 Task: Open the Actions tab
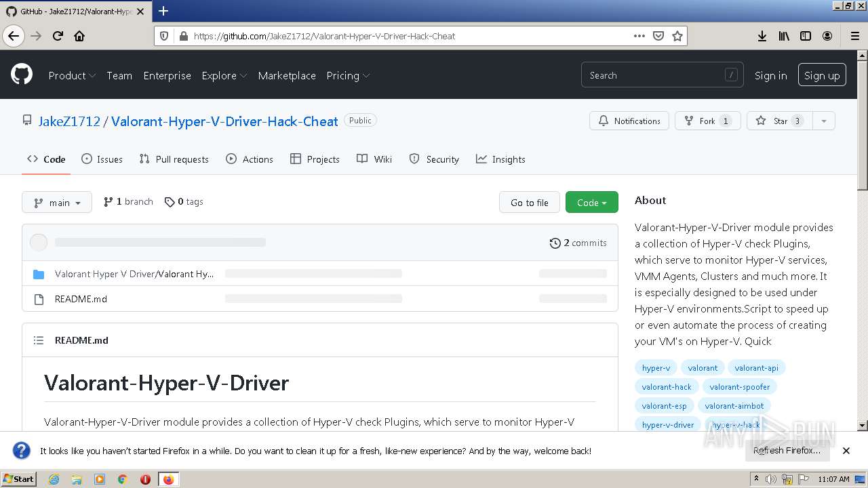(x=250, y=159)
